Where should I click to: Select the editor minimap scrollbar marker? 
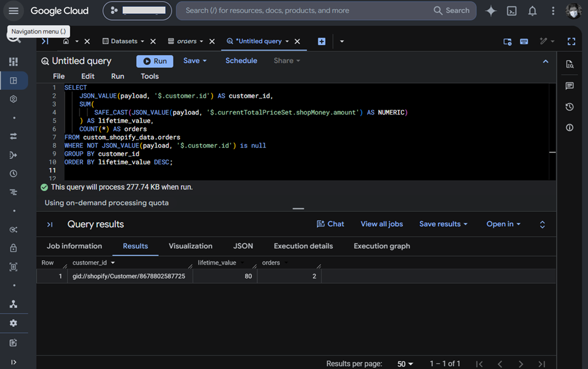pos(552,152)
